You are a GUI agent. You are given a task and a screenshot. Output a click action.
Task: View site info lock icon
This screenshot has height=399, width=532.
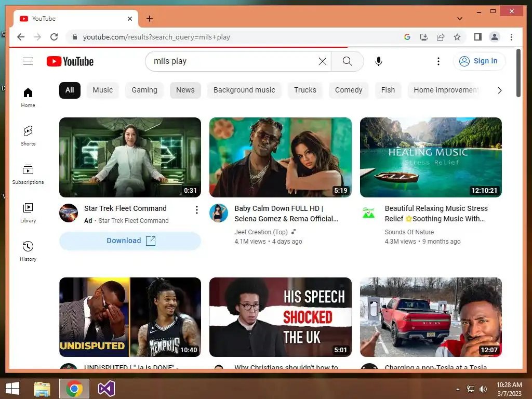(75, 37)
